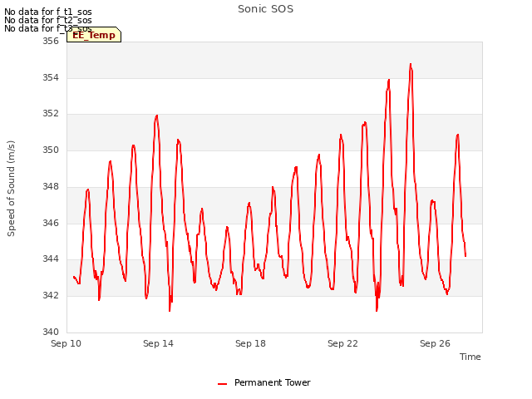Click the highest curve peak near 355 m/s
This screenshot has width=532, height=399.
click(411, 65)
